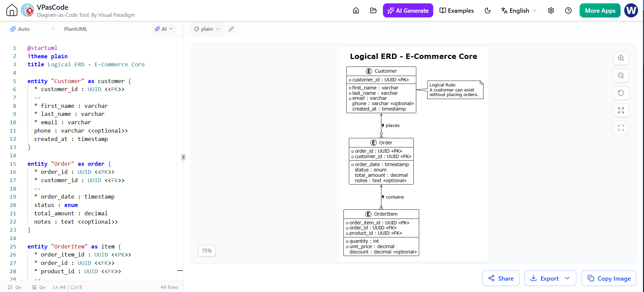The width and height of the screenshot is (644, 292).
Task: Click the Logical Rule note in diagram
Action: coord(455,90)
